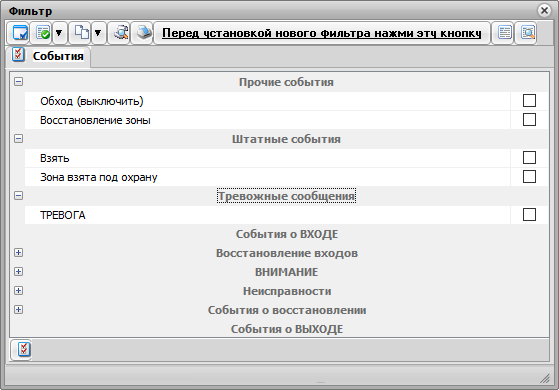Click the resize grip in window corner

click(545, 379)
